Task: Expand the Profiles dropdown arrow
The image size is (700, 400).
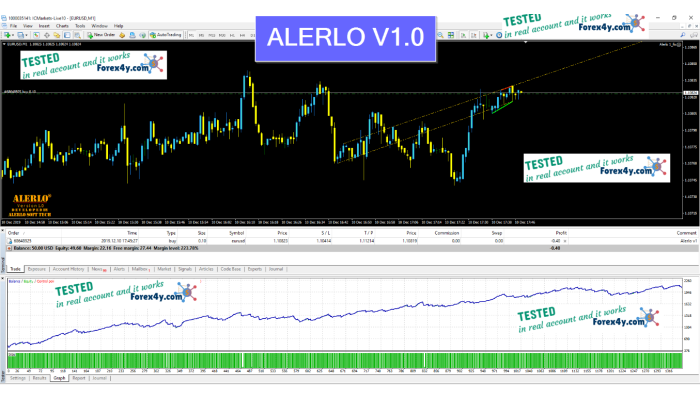Action: click(x=26, y=35)
